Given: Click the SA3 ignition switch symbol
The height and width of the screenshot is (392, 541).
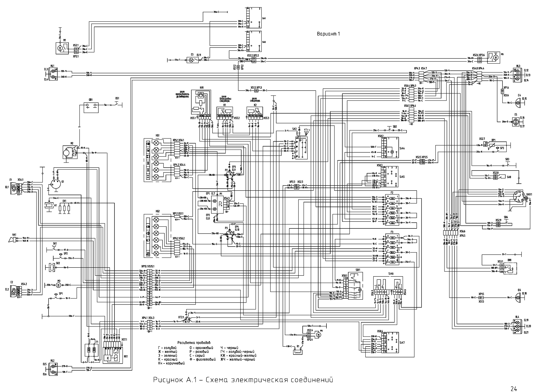Looking at the screenshot, I should [302, 148].
